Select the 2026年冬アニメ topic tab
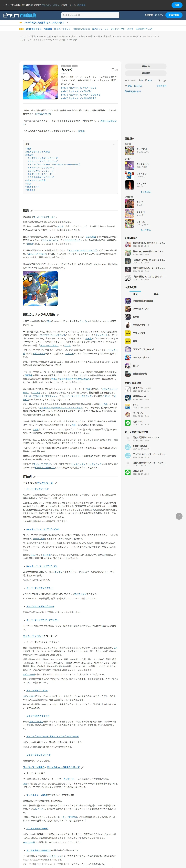186x868 pixels. pos(34,29)
